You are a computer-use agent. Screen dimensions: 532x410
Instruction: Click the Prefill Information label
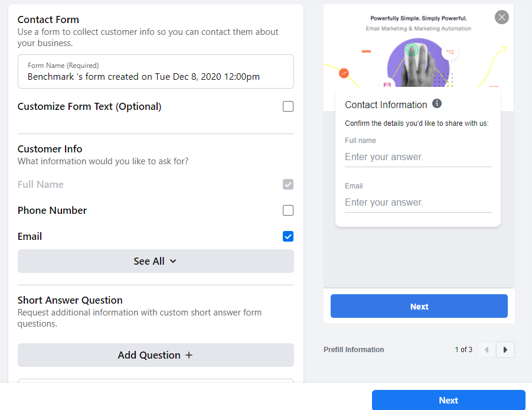click(x=354, y=350)
